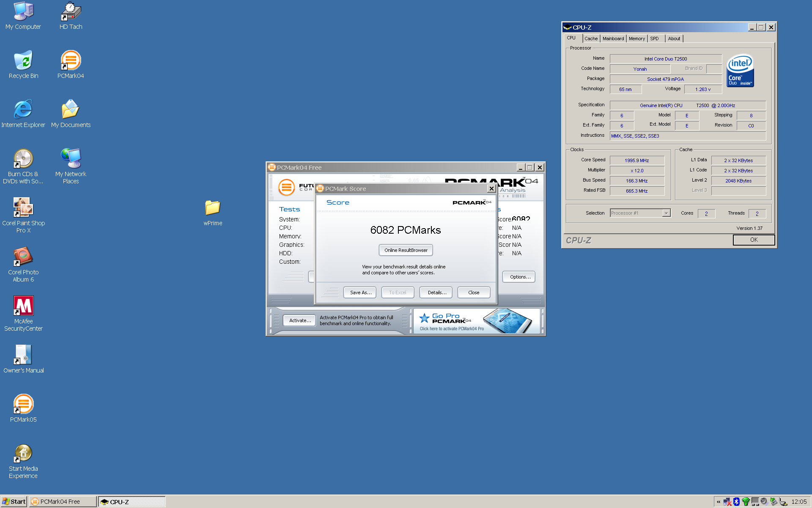Click Activate in PCMark04 window
This screenshot has width=812, height=508.
click(x=300, y=320)
